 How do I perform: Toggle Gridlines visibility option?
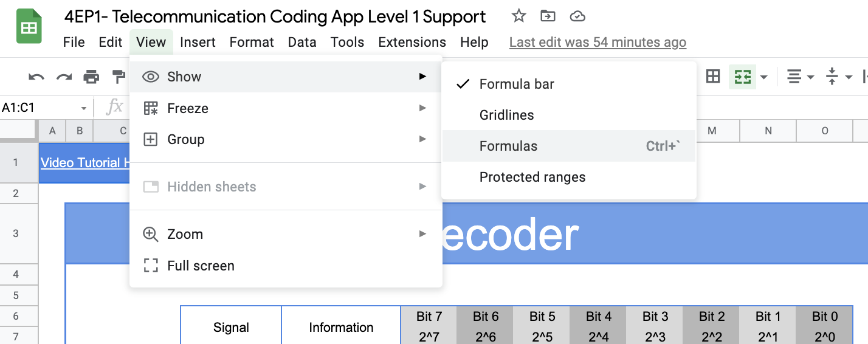pyautogui.click(x=506, y=115)
